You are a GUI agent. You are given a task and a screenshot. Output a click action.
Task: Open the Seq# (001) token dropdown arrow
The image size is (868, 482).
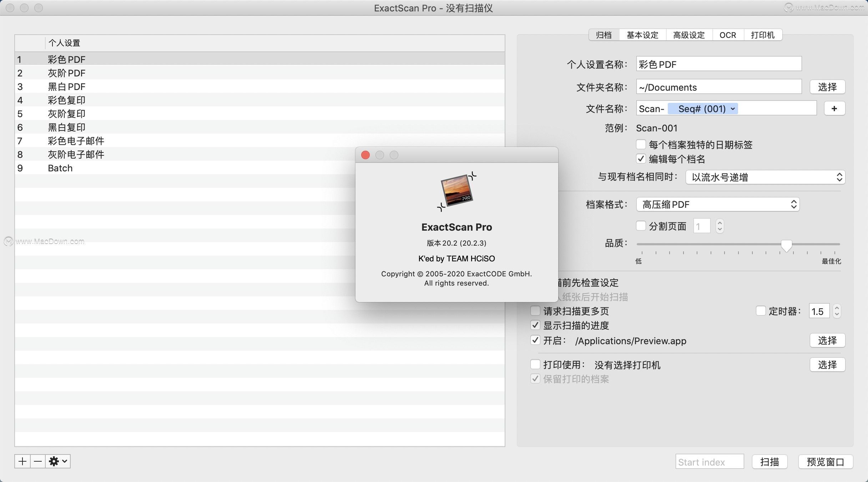point(733,109)
